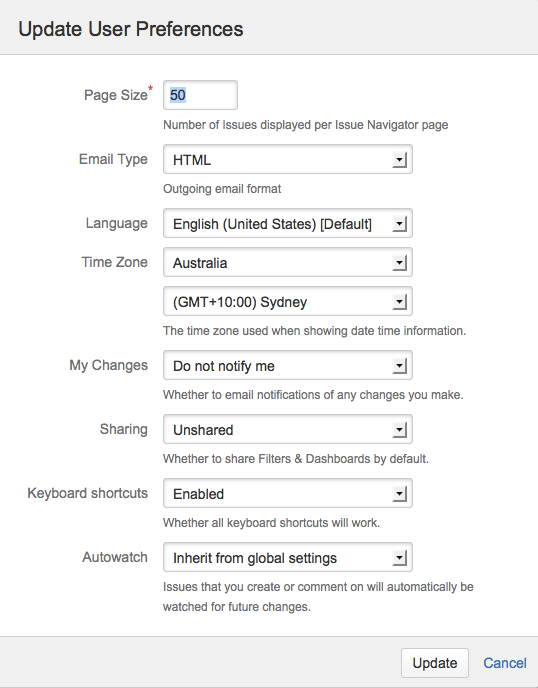Image resolution: width=538 pixels, height=688 pixels.
Task: Click the arrow beside Enabled
Action: pos(399,494)
